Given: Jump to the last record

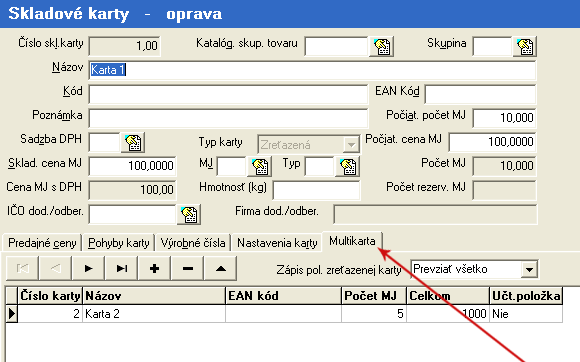Looking at the screenshot, I should pos(121,268).
